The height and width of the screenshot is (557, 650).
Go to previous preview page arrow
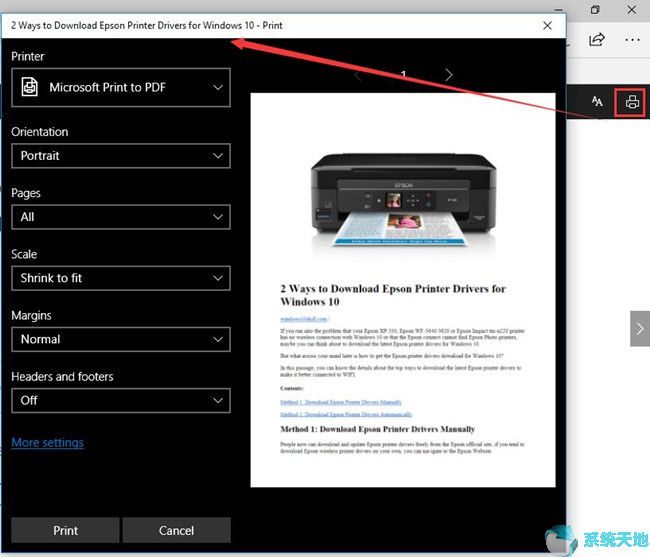click(358, 75)
